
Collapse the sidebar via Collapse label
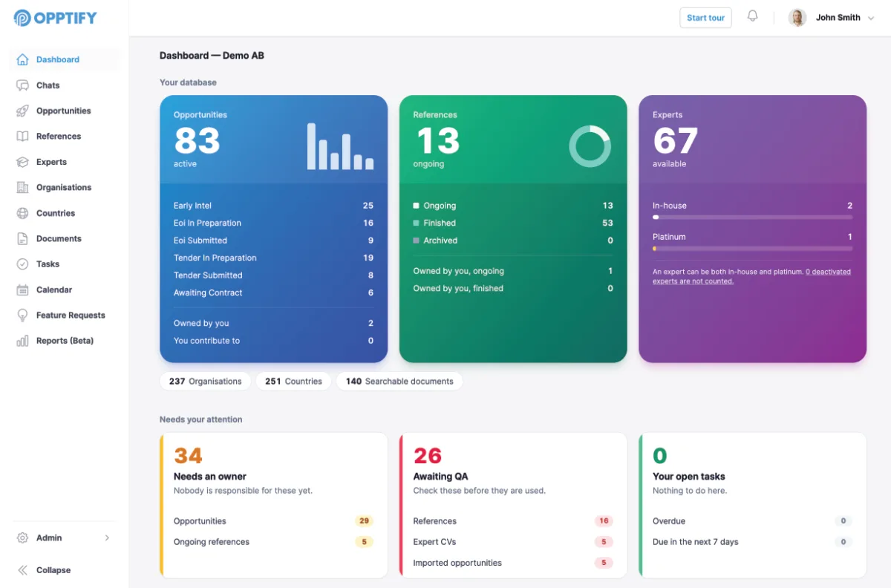point(53,570)
